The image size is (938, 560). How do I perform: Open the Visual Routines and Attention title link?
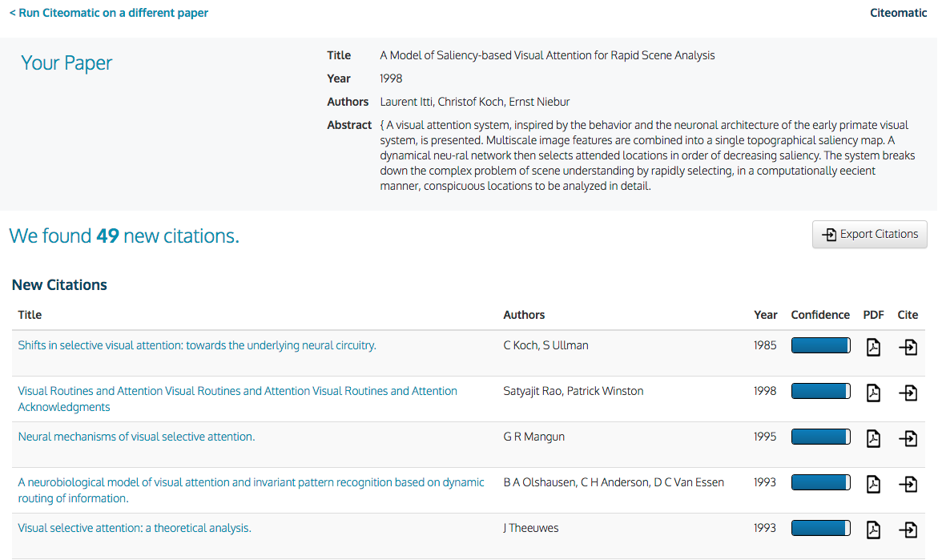[x=237, y=391]
